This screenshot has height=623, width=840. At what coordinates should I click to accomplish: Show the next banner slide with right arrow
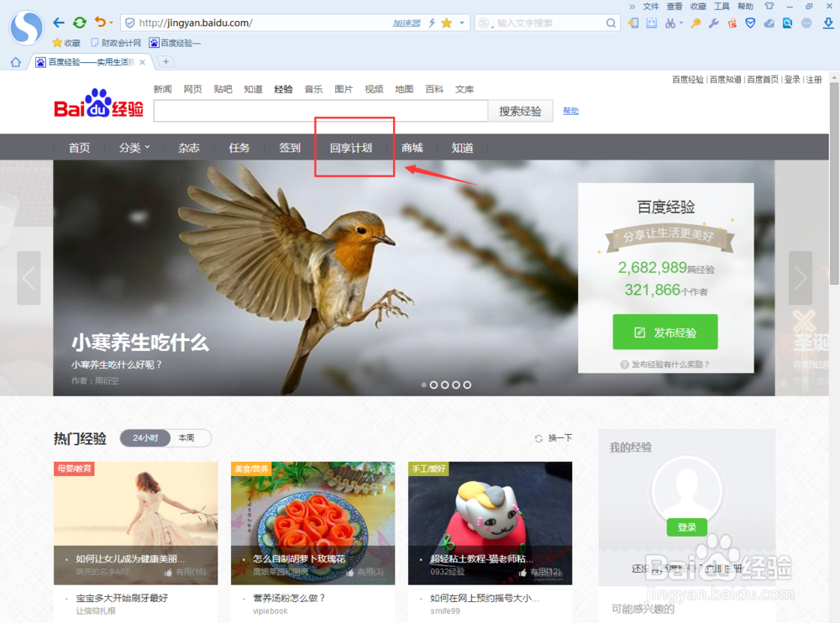coord(801,278)
